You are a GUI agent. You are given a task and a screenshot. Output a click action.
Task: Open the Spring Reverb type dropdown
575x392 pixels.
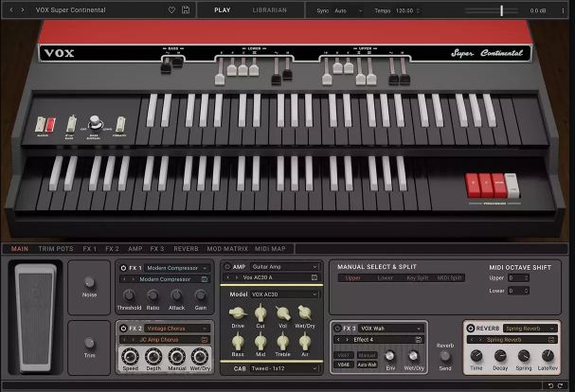tap(530, 329)
